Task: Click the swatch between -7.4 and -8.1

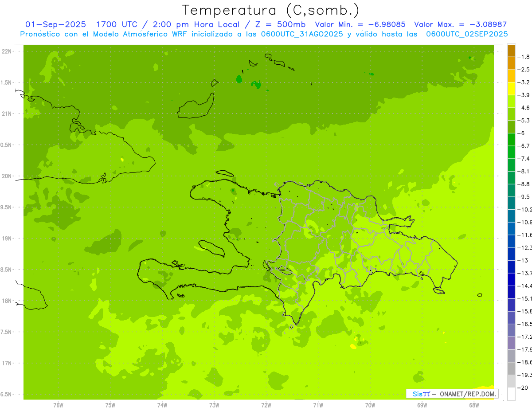Action: pyautogui.click(x=511, y=165)
